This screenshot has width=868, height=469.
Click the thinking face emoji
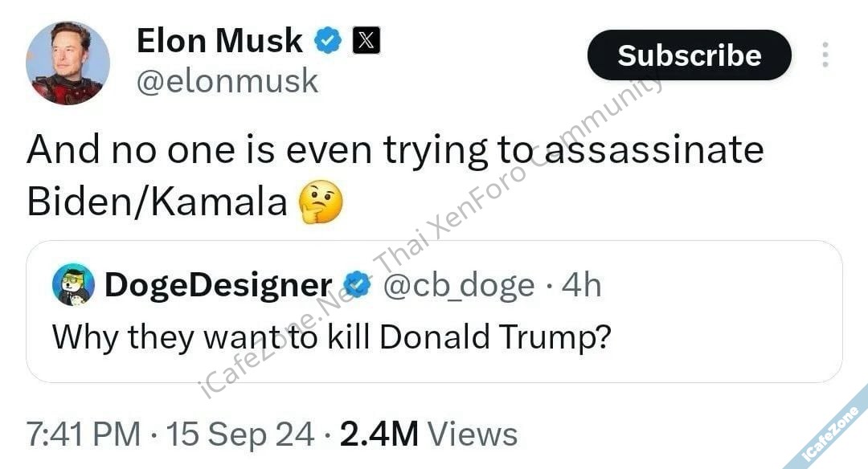coord(321,202)
